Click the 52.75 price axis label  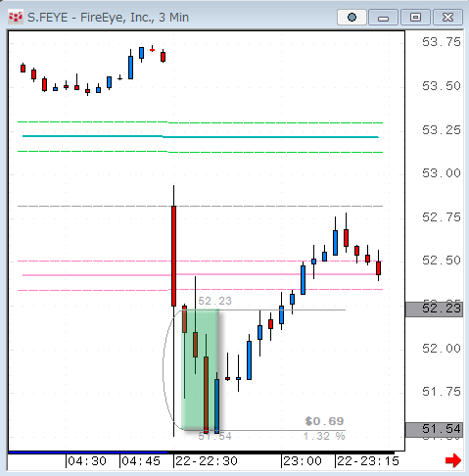tap(442, 217)
